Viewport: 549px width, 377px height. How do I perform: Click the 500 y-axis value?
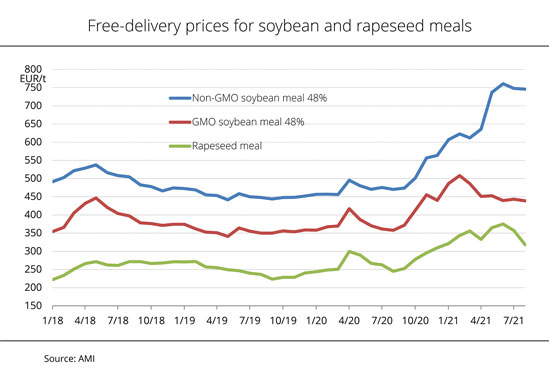(33, 178)
